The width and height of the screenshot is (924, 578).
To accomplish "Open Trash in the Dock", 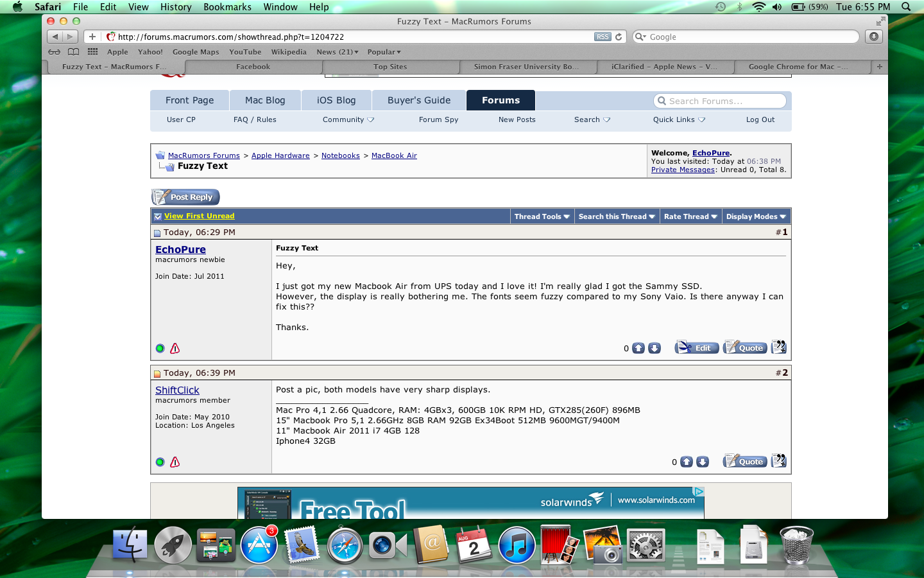I will point(796,545).
